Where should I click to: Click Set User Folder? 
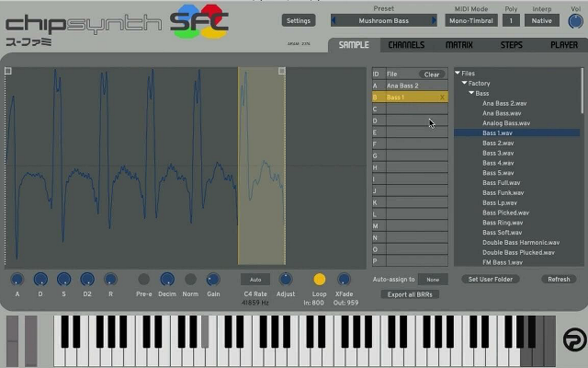coord(491,280)
